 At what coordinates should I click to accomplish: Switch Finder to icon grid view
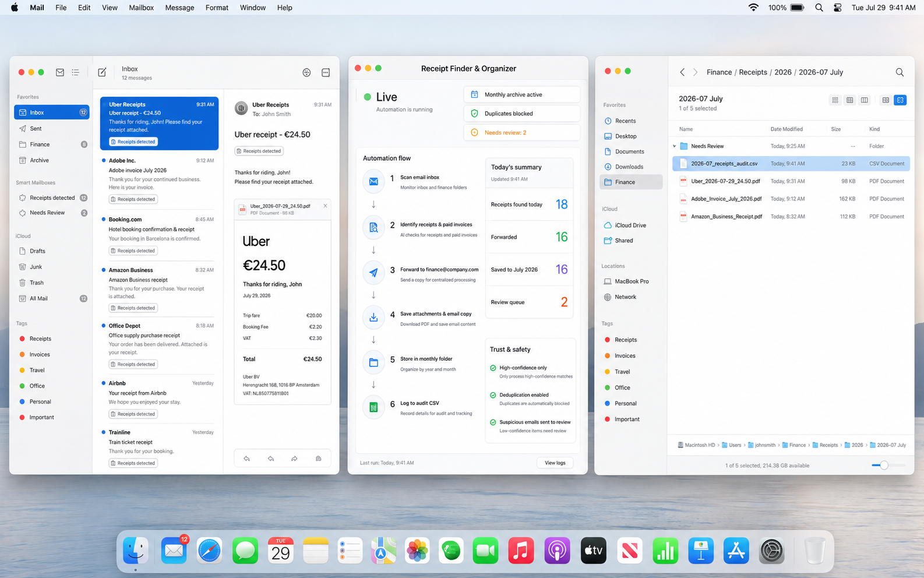(x=835, y=100)
